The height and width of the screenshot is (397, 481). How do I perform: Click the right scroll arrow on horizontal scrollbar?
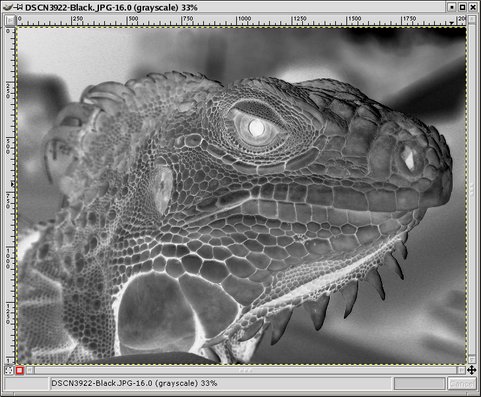pyautogui.click(x=461, y=370)
